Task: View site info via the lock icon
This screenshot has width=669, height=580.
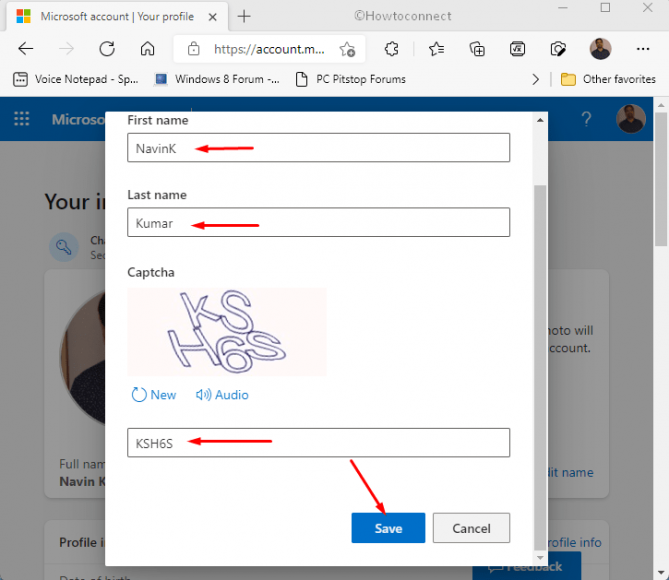Action: pos(193,49)
